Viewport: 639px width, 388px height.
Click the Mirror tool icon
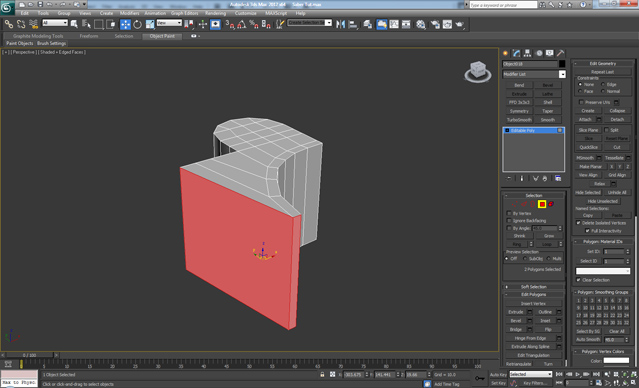pyautogui.click(x=340, y=24)
